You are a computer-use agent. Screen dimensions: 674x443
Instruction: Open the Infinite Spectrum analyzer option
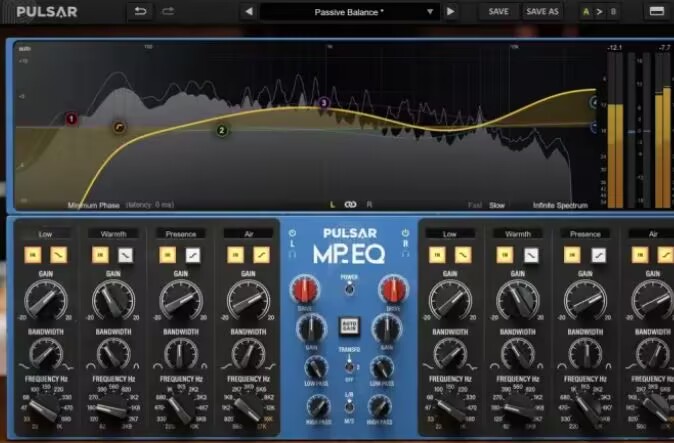(x=560, y=205)
